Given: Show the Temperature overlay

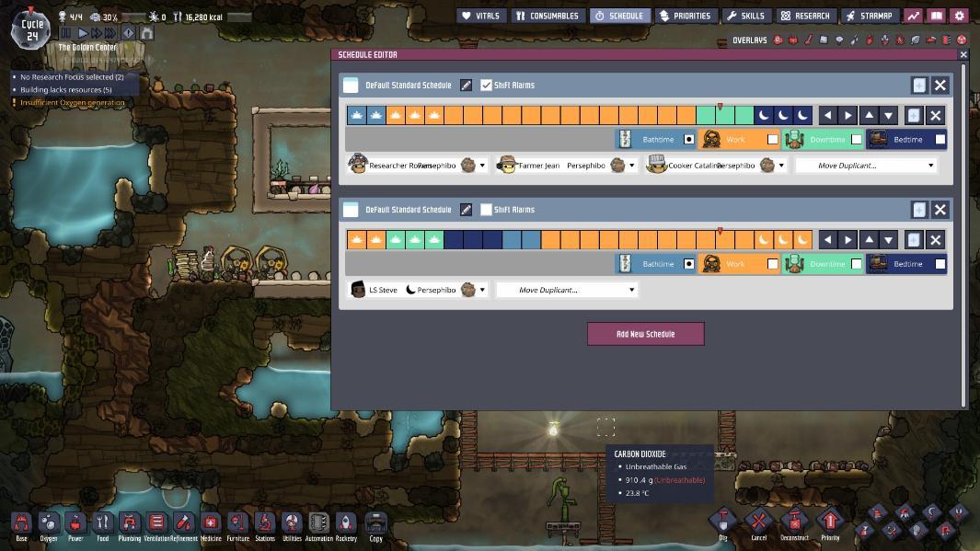Looking at the screenshot, I should 809,40.
